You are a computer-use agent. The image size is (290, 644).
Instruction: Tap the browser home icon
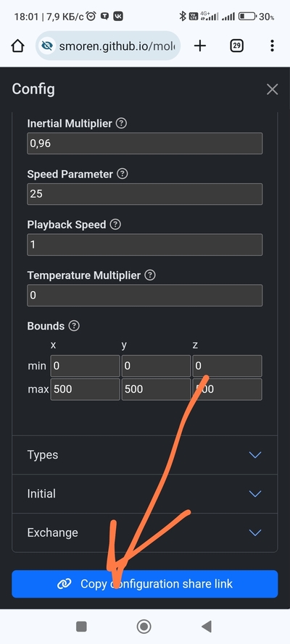(x=17, y=46)
